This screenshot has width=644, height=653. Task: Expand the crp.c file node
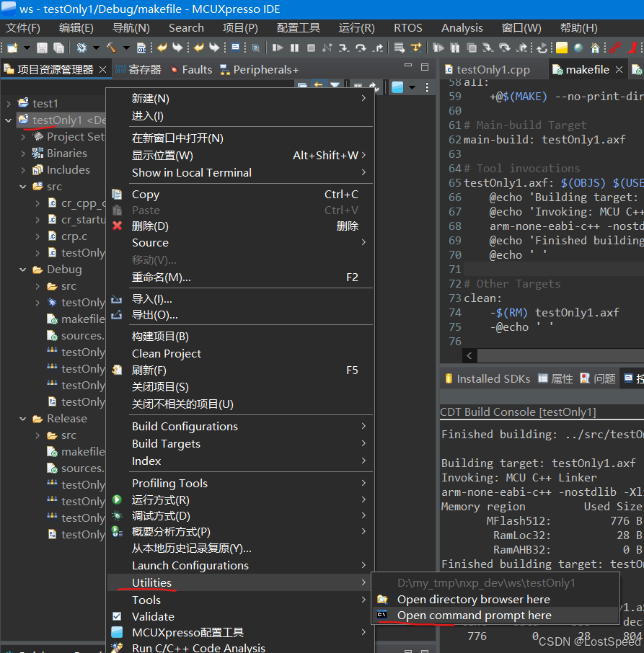[x=38, y=236]
